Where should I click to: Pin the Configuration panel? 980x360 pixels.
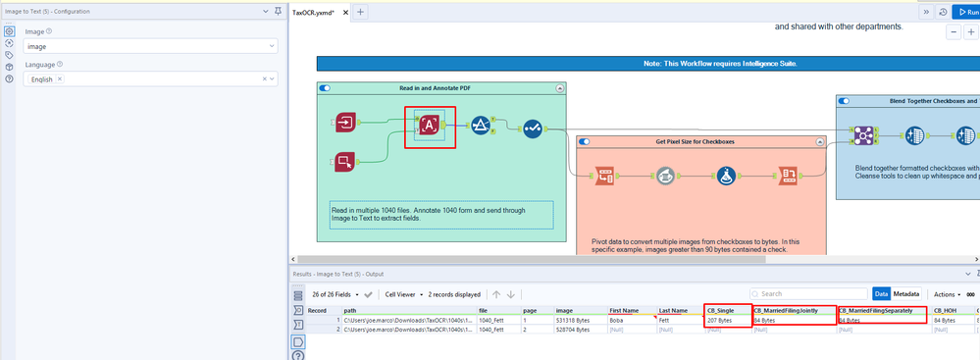279,11
